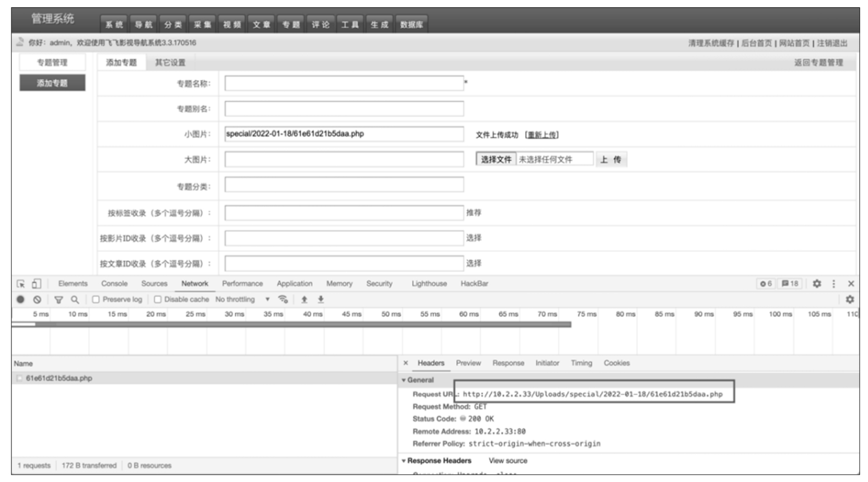Collapse the Response Headers section
Viewport: 868px width, 482px height.
[404, 461]
